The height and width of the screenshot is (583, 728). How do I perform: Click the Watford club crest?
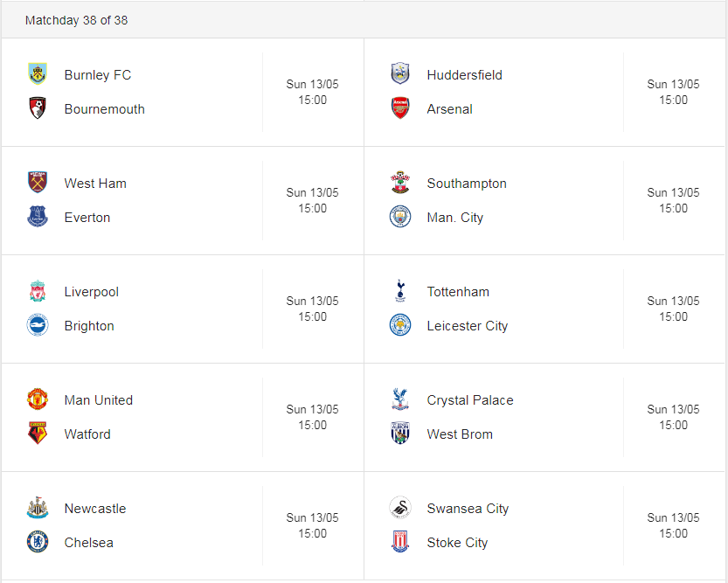tap(38, 433)
